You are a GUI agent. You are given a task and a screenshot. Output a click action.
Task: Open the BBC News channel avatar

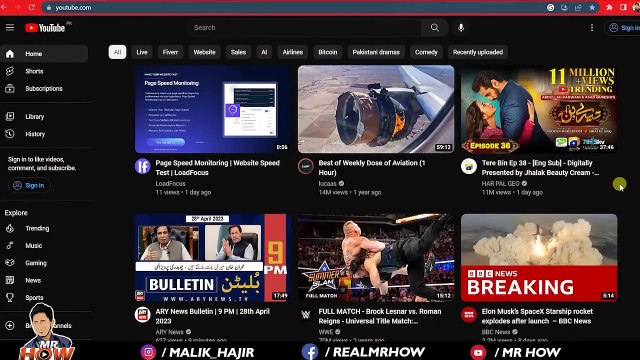pyautogui.click(x=469, y=315)
